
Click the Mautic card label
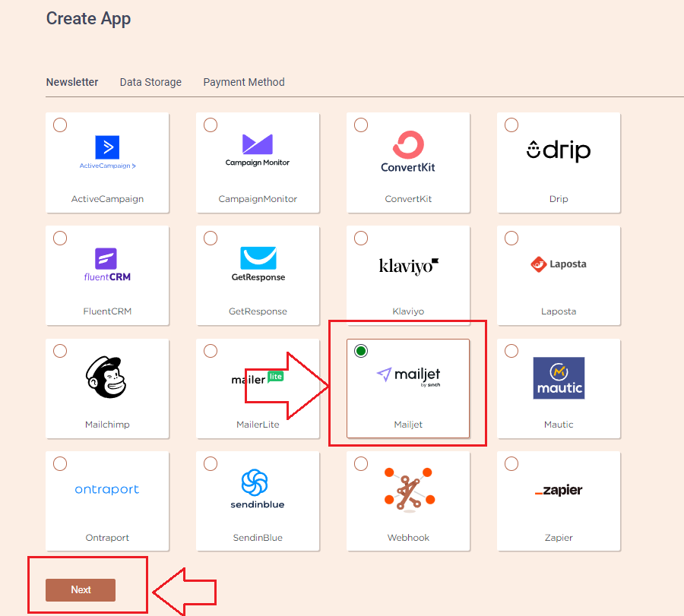tap(559, 425)
